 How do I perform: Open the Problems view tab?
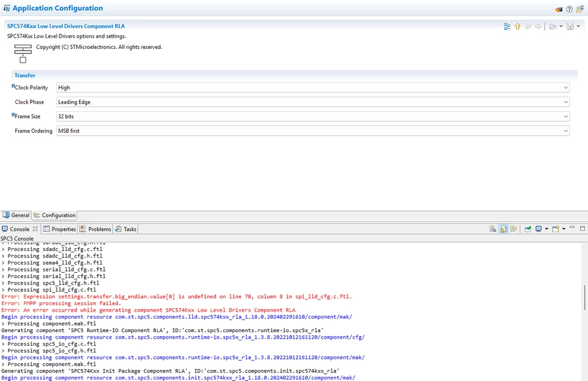click(x=95, y=229)
